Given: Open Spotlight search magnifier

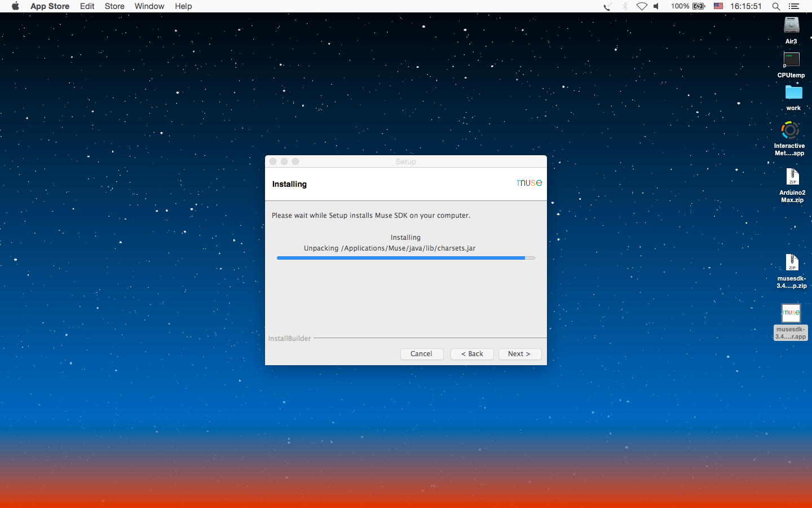Looking at the screenshot, I should pyautogui.click(x=776, y=6).
